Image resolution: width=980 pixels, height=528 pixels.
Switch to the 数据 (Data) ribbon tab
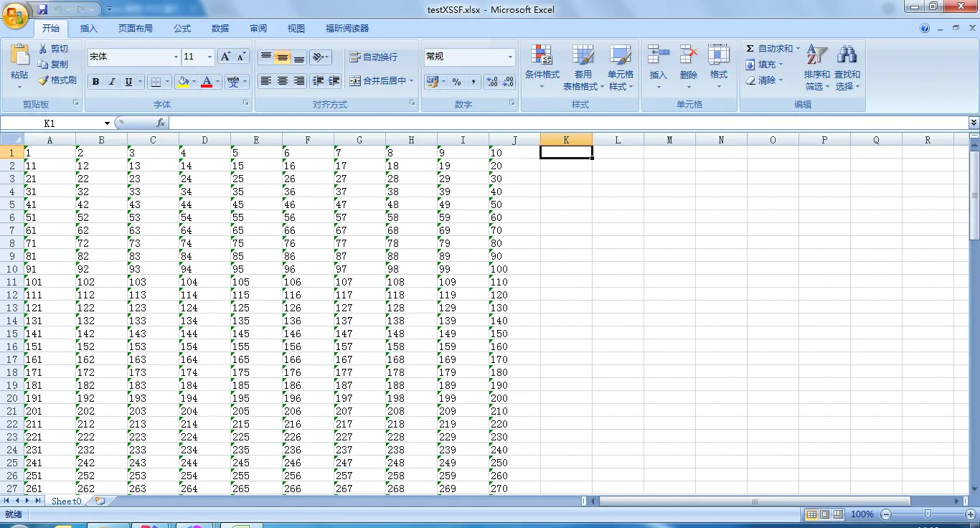pos(220,29)
